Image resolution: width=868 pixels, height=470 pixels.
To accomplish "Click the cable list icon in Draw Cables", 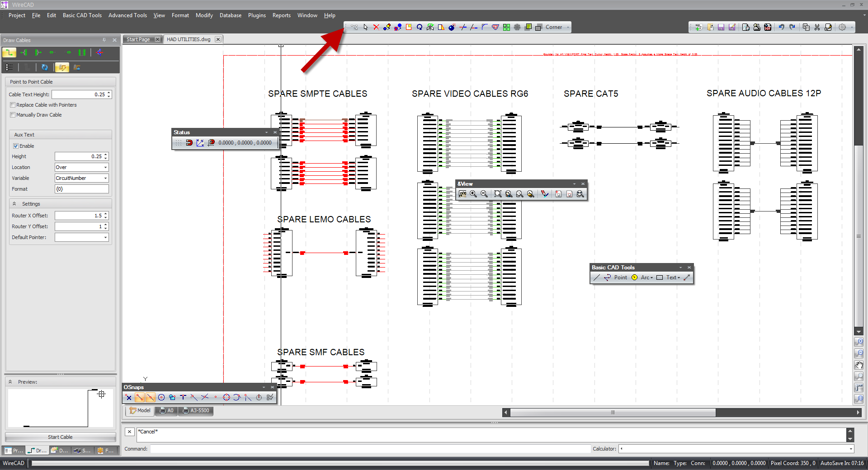I will [x=9, y=67].
